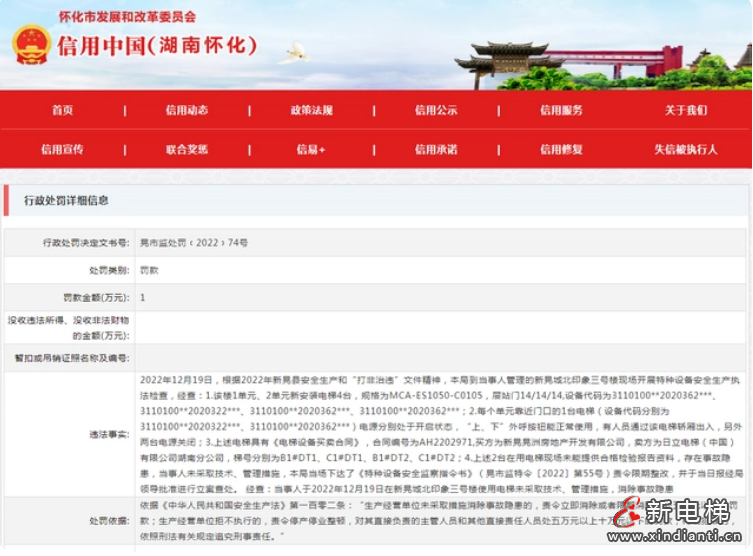Click the 违法事实 paragraph starting 2022年12月19日
The image size is (753, 556).
(441, 435)
